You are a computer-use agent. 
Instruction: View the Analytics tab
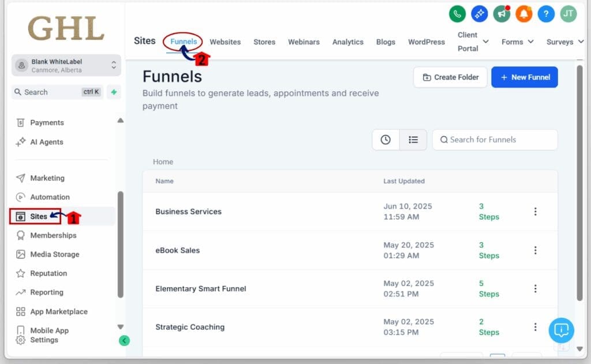coord(348,42)
